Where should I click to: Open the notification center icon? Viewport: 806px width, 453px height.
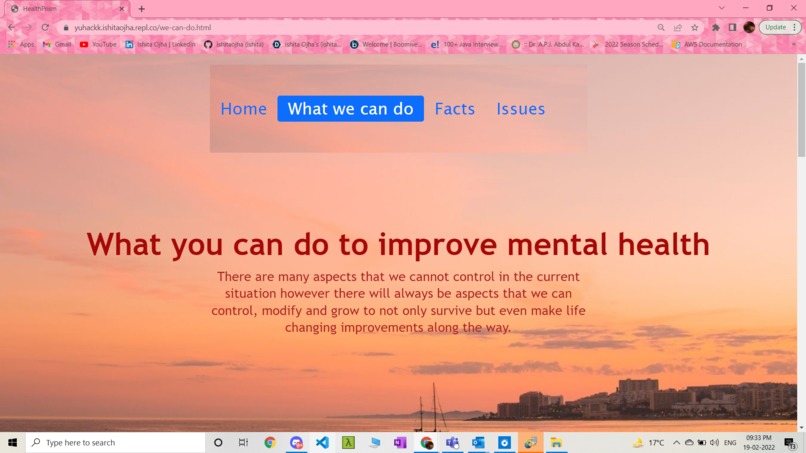[790, 442]
